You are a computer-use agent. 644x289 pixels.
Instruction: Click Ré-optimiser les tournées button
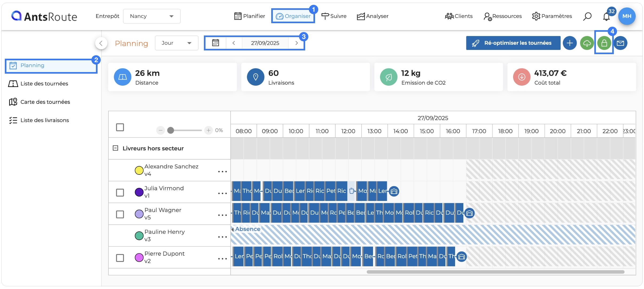click(x=513, y=43)
